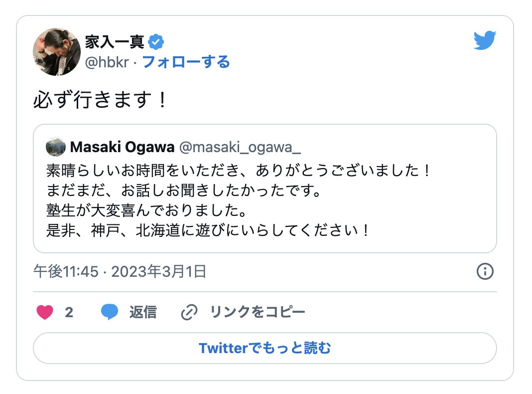
Task: Click the @masaki_ogawa_ handle
Action: tap(240, 147)
